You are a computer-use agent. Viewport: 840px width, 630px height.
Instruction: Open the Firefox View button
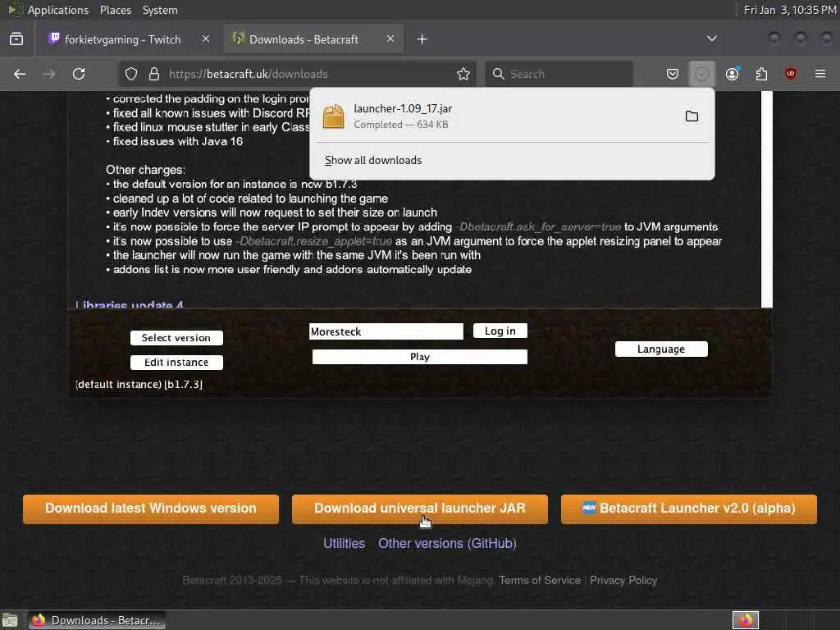pos(16,39)
